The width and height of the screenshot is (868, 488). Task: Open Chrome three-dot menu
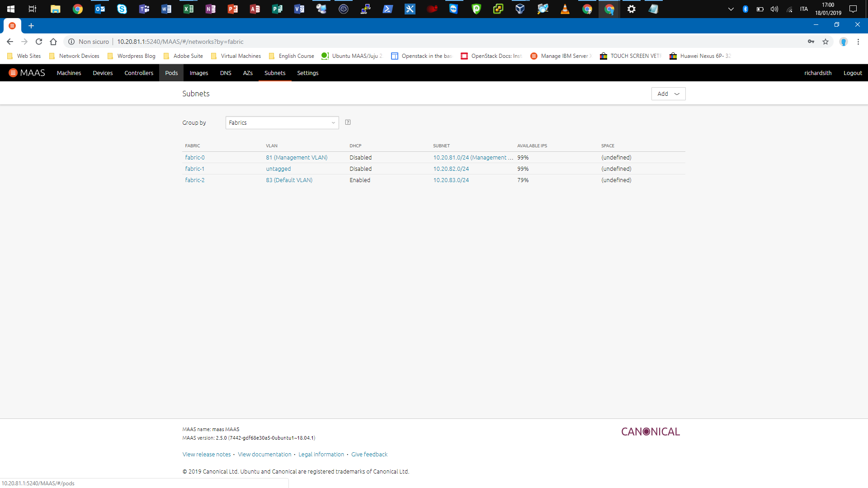click(858, 42)
